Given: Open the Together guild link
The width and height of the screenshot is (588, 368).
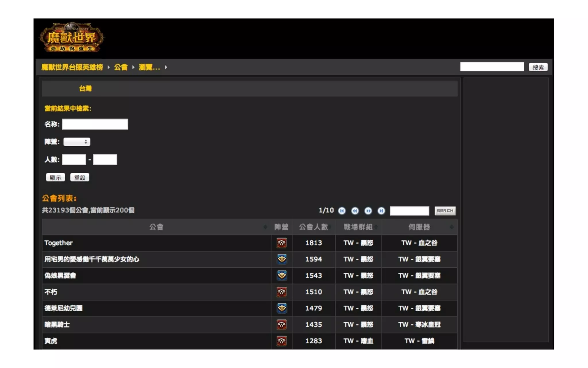Looking at the screenshot, I should point(59,243).
